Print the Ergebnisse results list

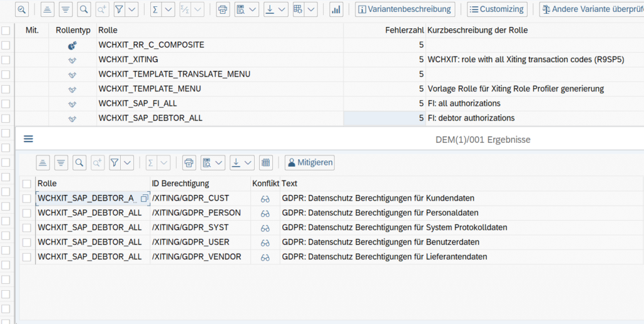tap(189, 162)
